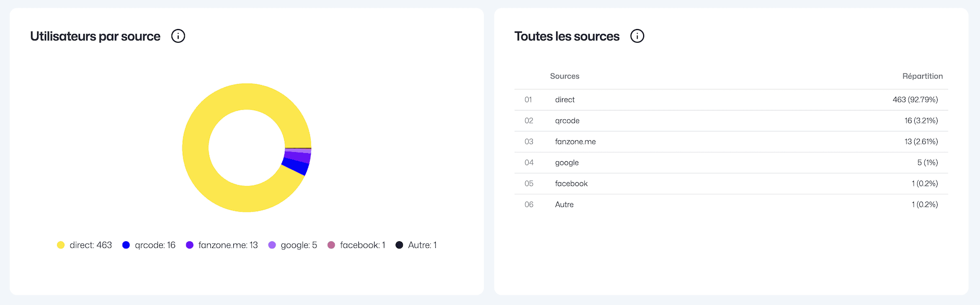Open the Utilisateurs par source panel title
This screenshot has width=980, height=305.
[x=95, y=36]
